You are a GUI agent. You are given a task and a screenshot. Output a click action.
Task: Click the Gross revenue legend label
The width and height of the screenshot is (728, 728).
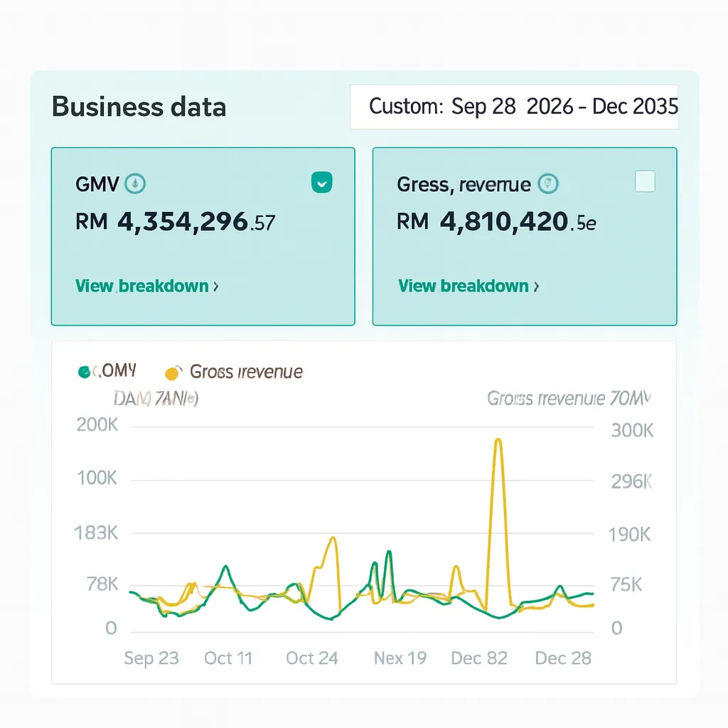point(246,372)
